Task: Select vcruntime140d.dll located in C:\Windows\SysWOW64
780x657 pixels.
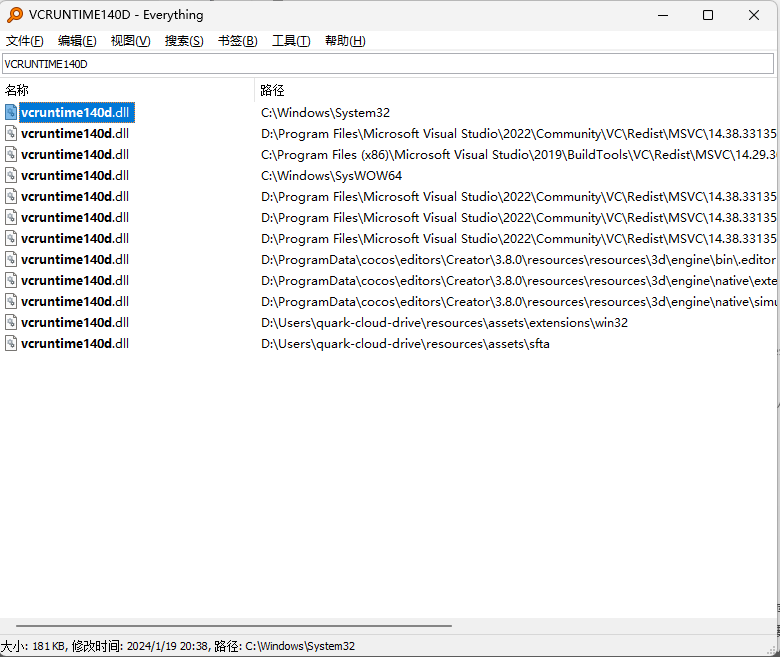Action: (75, 175)
